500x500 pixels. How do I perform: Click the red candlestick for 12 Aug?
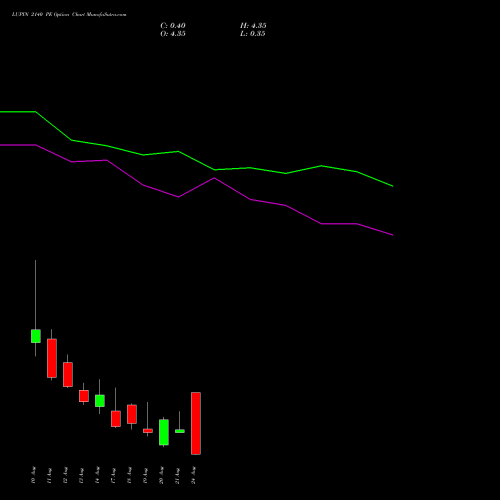(68, 374)
